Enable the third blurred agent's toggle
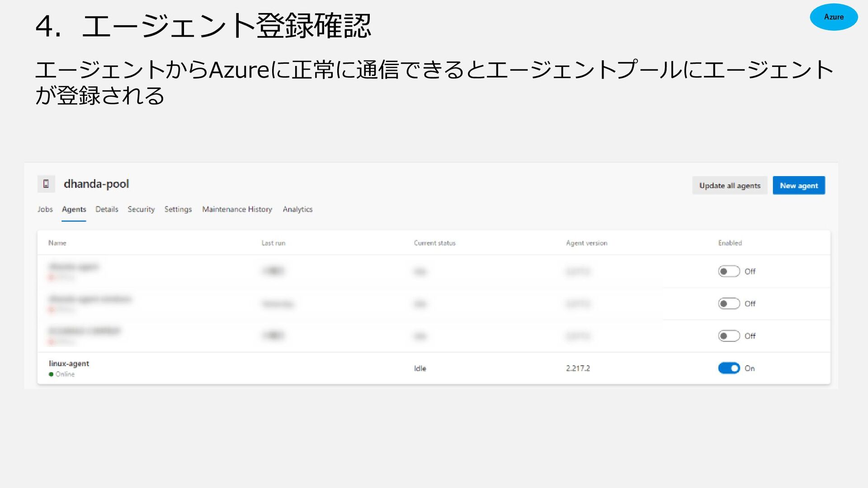The height and width of the screenshot is (488, 868). tap(729, 336)
